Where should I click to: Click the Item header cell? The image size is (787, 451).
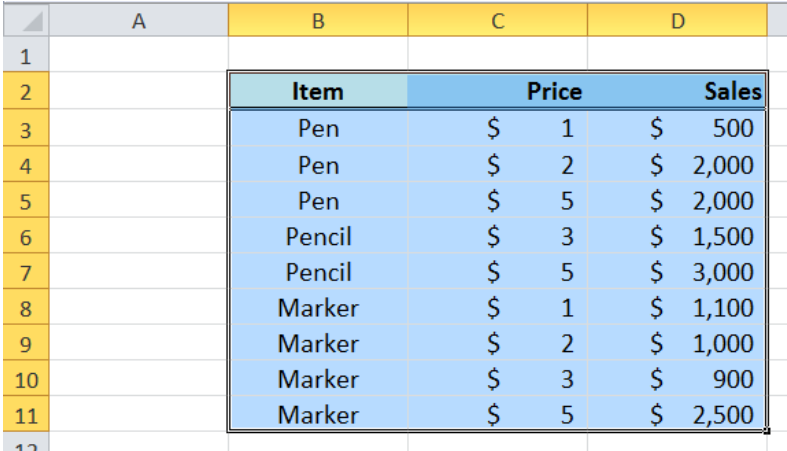click(318, 91)
